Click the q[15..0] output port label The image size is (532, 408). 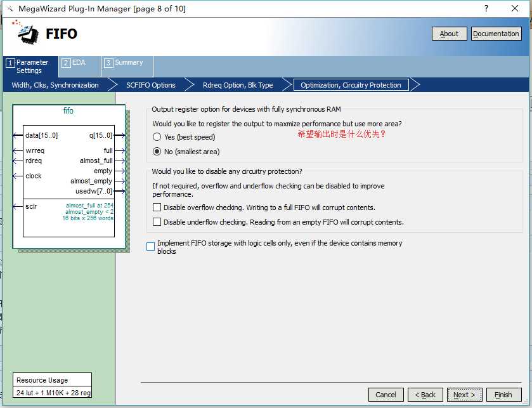[100, 135]
